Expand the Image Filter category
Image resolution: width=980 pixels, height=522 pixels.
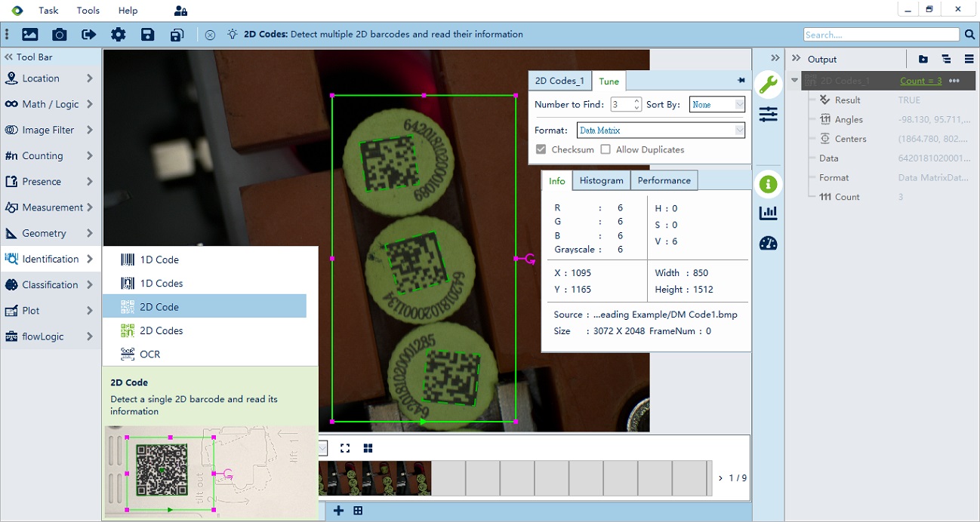point(51,130)
